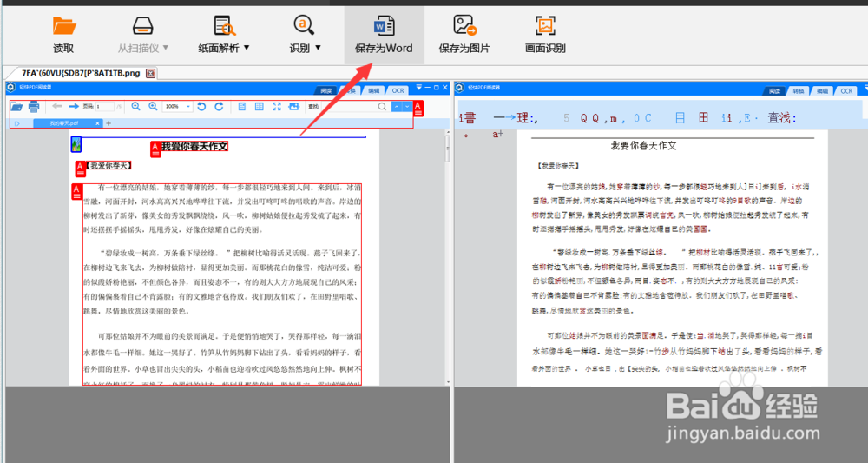
Task: Click red text-region marker beside toolbar region
Action: click(418, 108)
